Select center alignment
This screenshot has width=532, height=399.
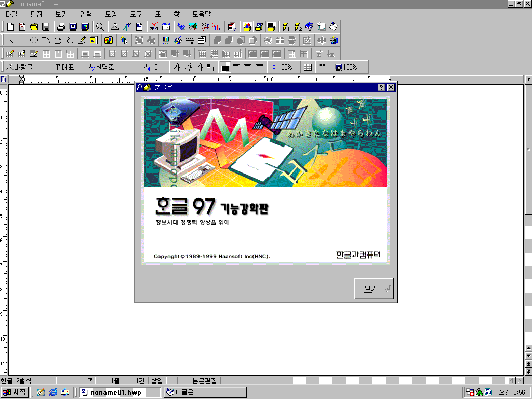(x=248, y=67)
